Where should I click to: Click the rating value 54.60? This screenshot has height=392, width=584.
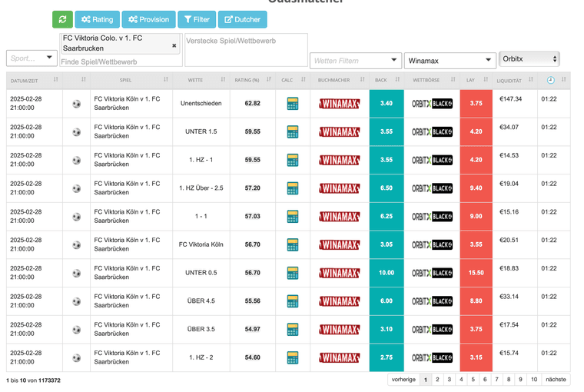pyautogui.click(x=253, y=357)
